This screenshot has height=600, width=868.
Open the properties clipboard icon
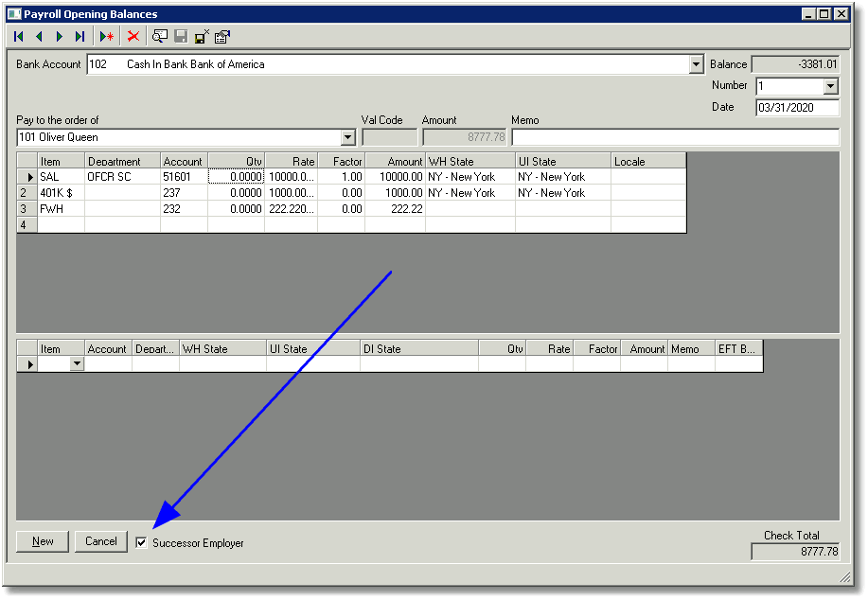pos(222,37)
